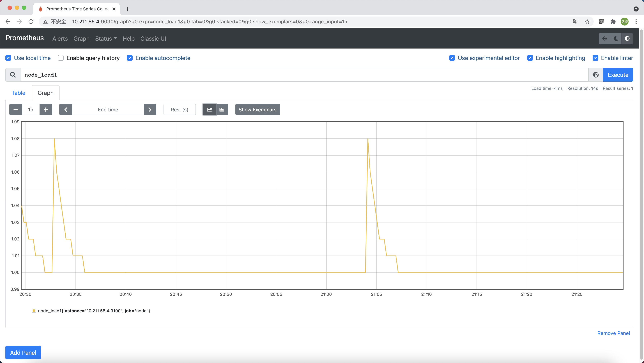Click the Remove Panel link
Image resolution: width=644 pixels, height=363 pixels.
click(x=613, y=333)
